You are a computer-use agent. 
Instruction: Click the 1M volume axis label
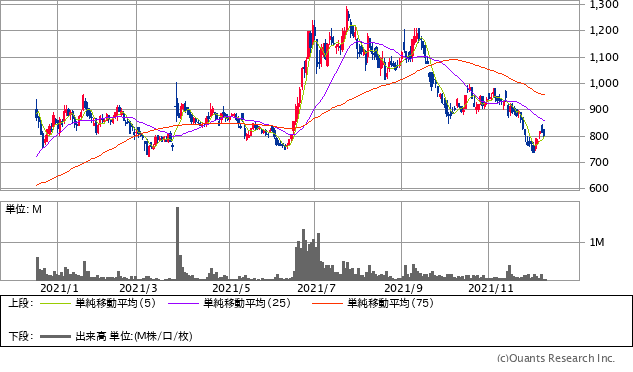click(x=597, y=242)
